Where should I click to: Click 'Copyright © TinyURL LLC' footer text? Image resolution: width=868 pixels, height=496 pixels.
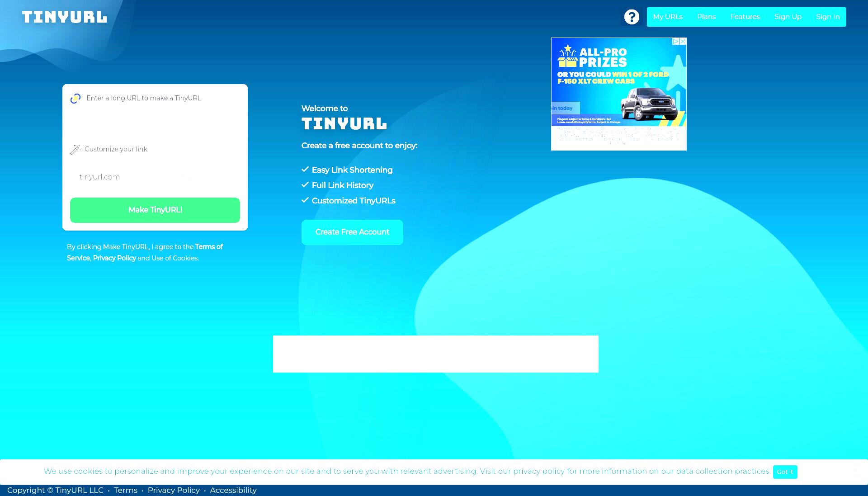[55, 490]
